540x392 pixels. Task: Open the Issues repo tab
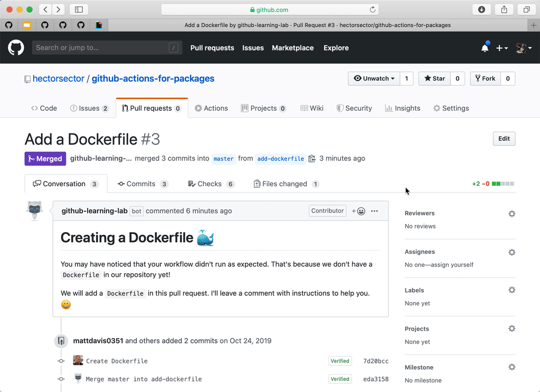click(x=89, y=108)
